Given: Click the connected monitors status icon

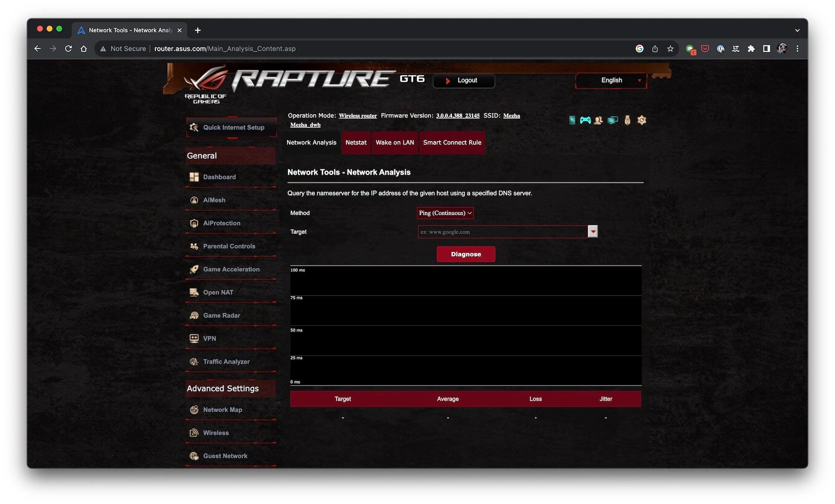Looking at the screenshot, I should click(x=613, y=120).
